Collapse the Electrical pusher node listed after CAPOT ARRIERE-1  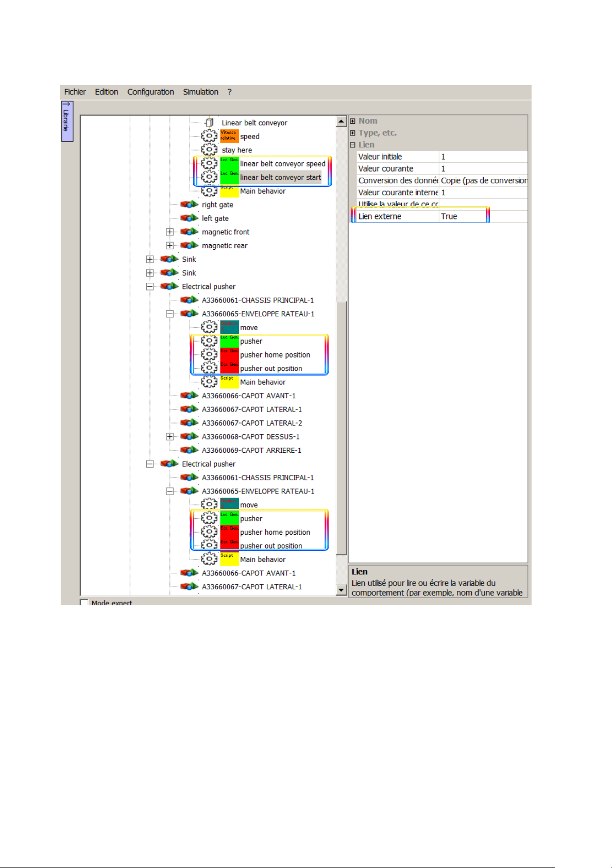click(150, 464)
